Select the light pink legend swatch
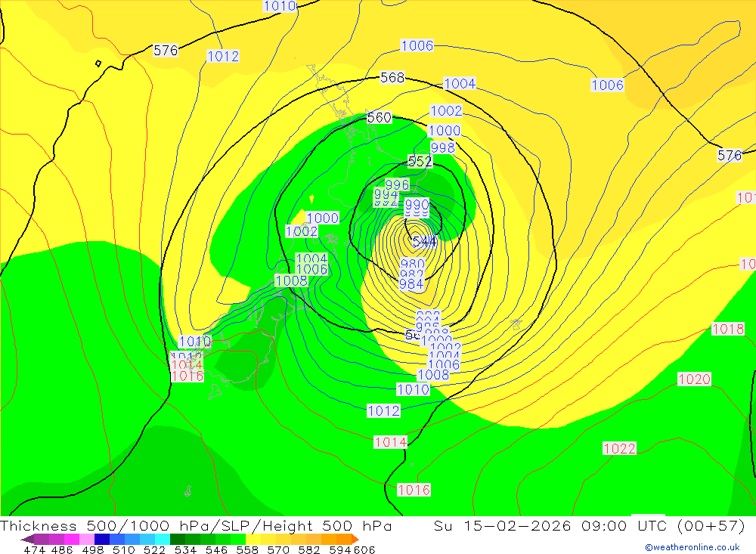 coord(87,539)
